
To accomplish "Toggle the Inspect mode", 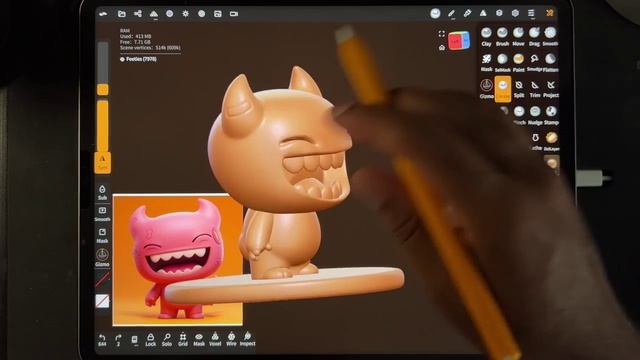I will (x=247, y=339).
